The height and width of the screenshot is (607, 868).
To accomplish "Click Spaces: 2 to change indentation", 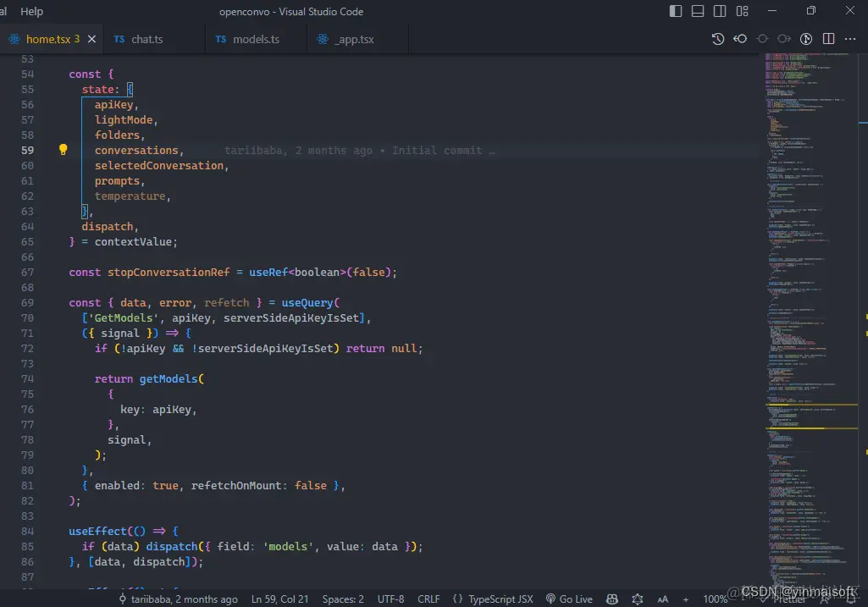I will (342, 599).
